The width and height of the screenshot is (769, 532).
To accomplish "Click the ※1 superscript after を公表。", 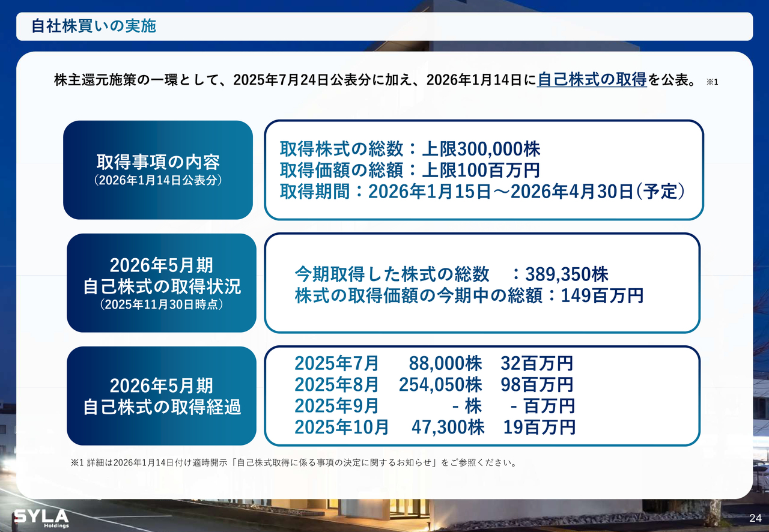I will tap(712, 82).
